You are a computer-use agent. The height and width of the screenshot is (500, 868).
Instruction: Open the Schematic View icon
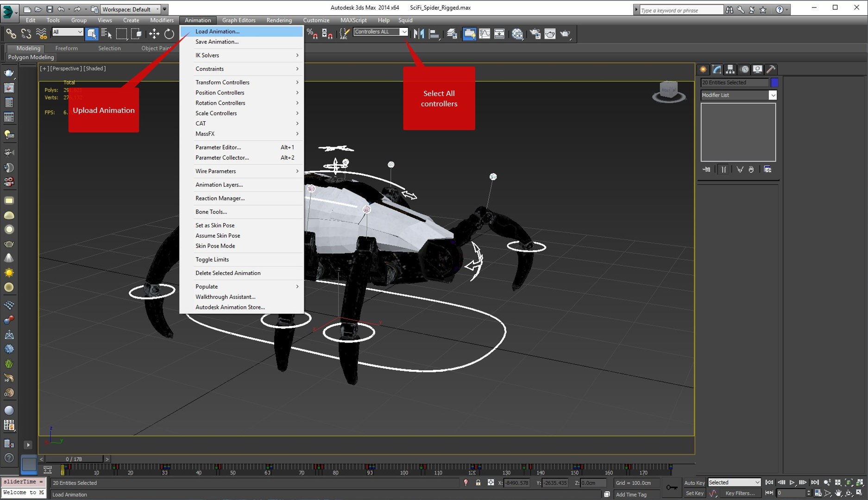[499, 33]
